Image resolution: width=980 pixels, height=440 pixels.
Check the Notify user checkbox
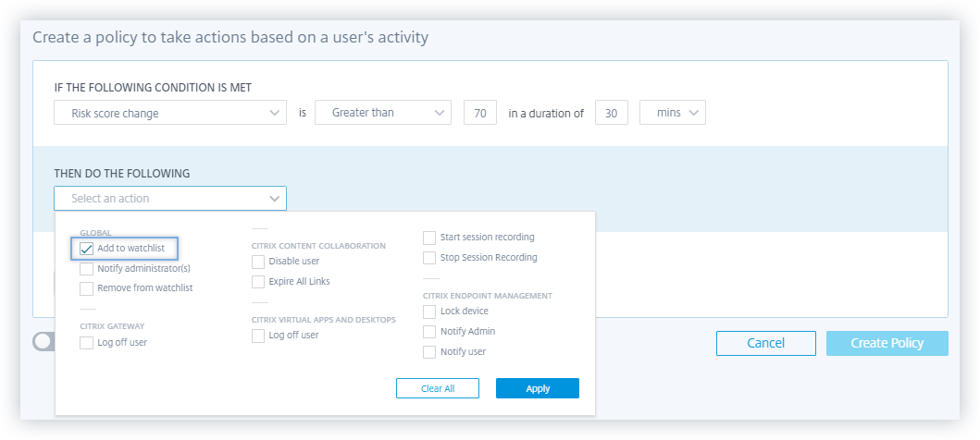click(429, 352)
